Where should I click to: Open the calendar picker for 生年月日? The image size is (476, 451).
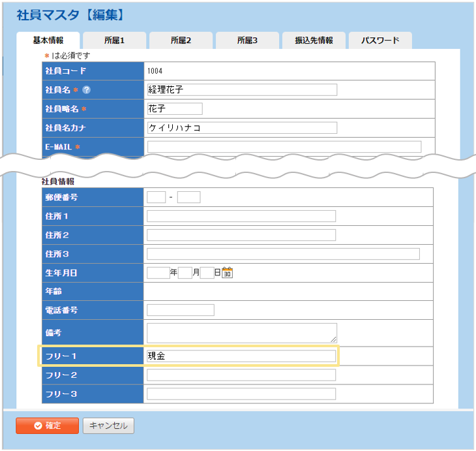(227, 273)
